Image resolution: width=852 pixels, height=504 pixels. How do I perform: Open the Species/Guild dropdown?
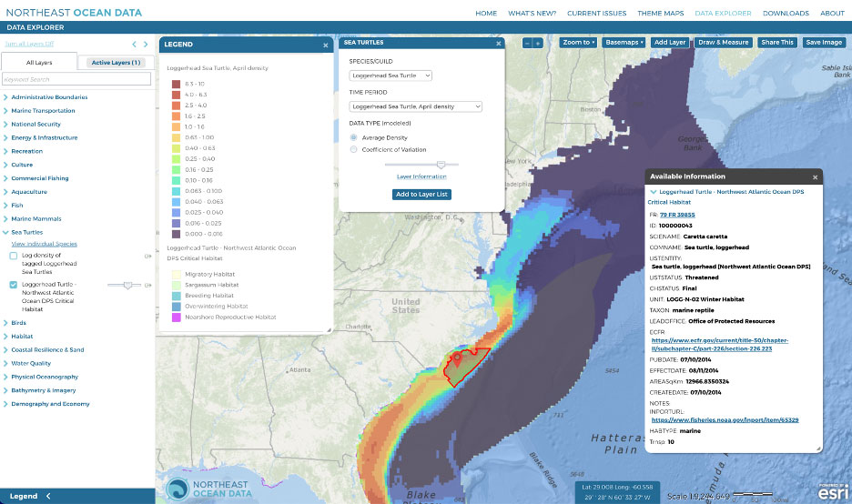point(390,76)
